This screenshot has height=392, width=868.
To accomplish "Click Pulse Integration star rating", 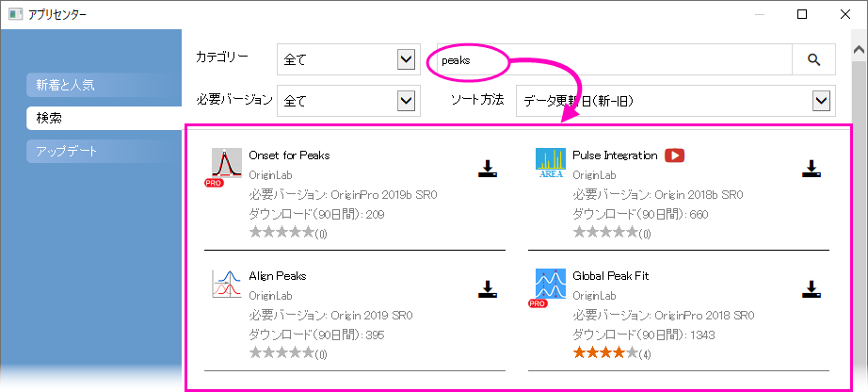I will click(605, 233).
